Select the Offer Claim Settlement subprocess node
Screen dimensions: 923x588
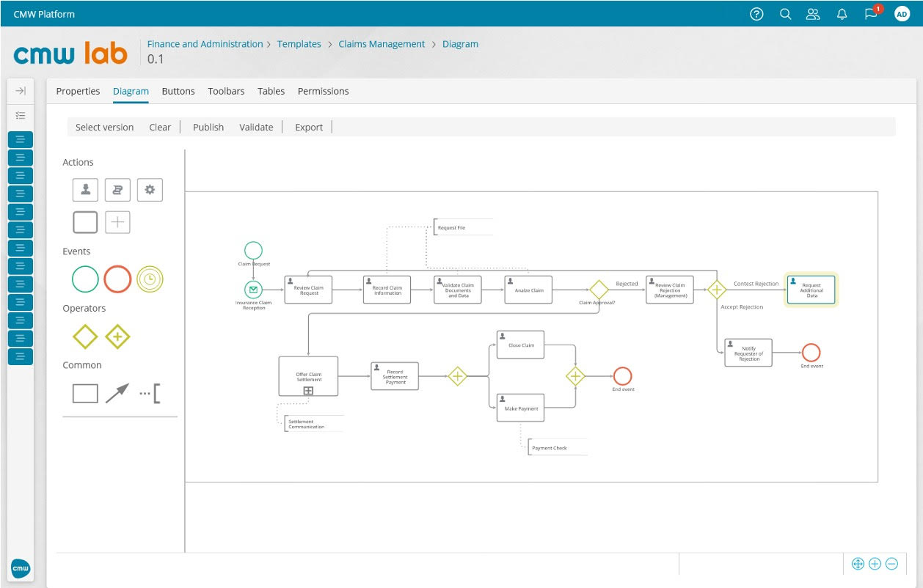tap(308, 376)
